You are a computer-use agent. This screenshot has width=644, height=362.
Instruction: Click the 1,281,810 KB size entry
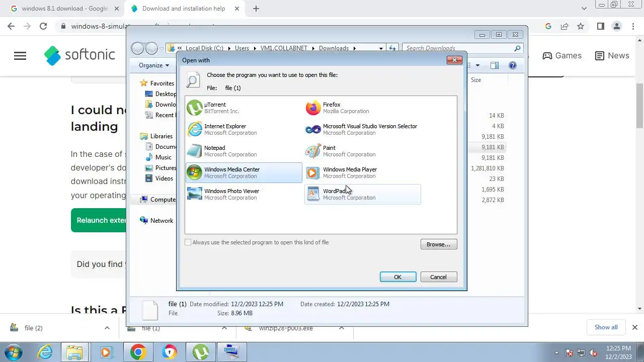point(488,168)
